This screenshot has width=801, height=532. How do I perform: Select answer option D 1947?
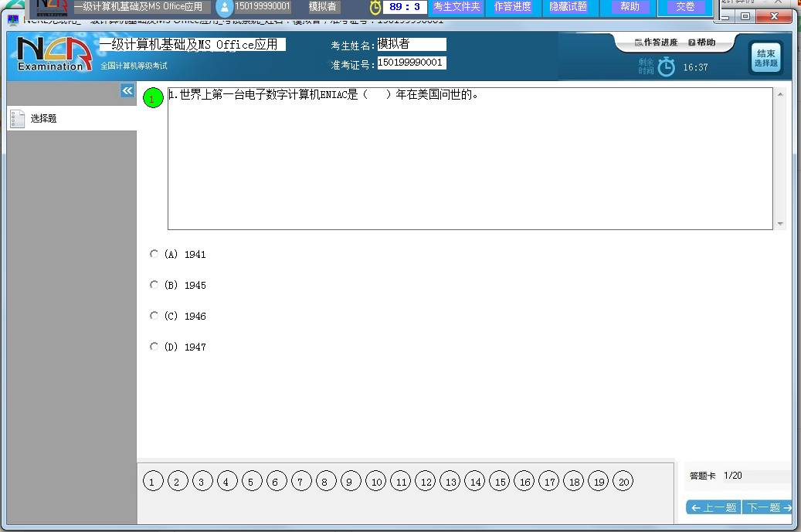pos(154,346)
